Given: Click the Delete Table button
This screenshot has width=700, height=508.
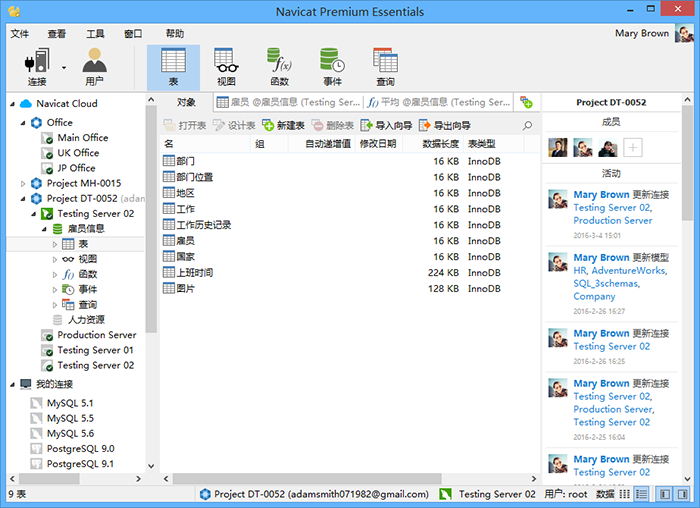Looking at the screenshot, I should point(333,125).
